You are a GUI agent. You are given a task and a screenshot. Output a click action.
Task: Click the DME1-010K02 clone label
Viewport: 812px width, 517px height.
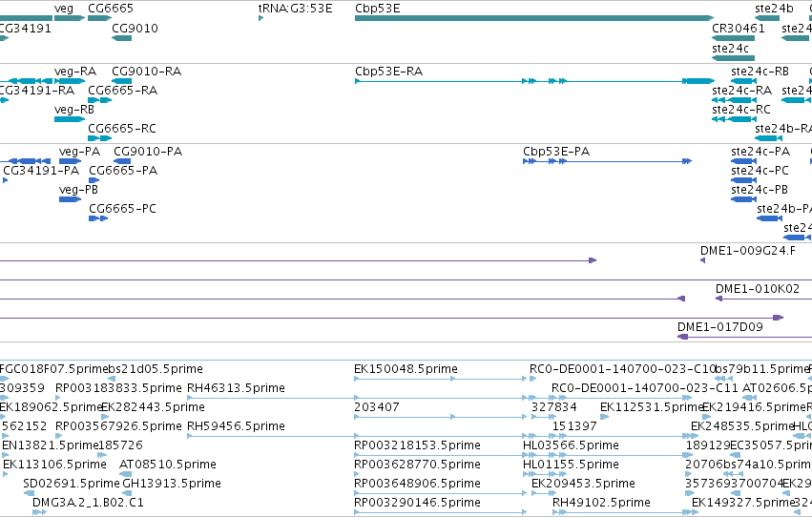(x=757, y=288)
